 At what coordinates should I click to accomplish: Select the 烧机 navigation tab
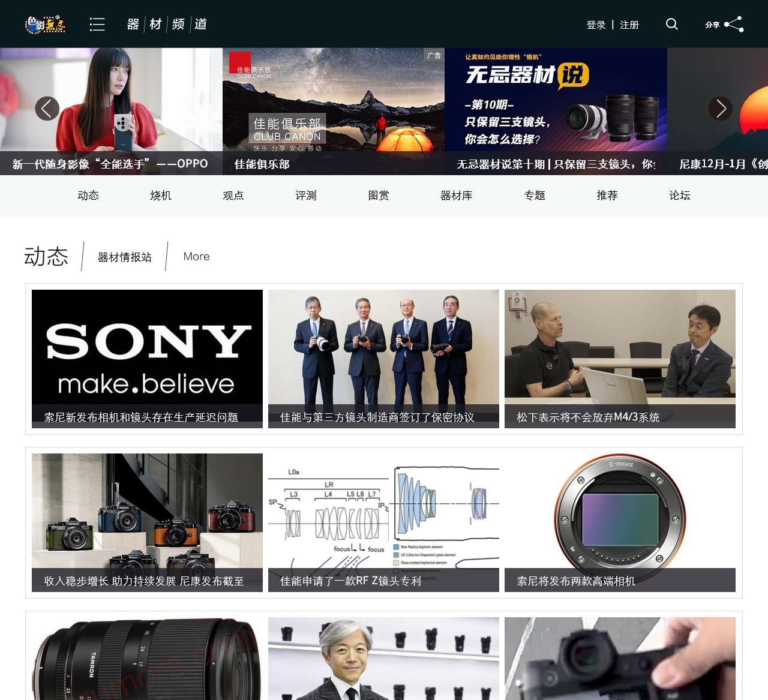pos(161,196)
